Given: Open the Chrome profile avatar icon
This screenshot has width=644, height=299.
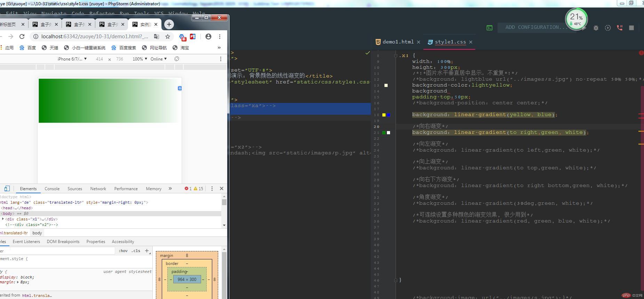Looking at the screenshot, I should (x=208, y=37).
